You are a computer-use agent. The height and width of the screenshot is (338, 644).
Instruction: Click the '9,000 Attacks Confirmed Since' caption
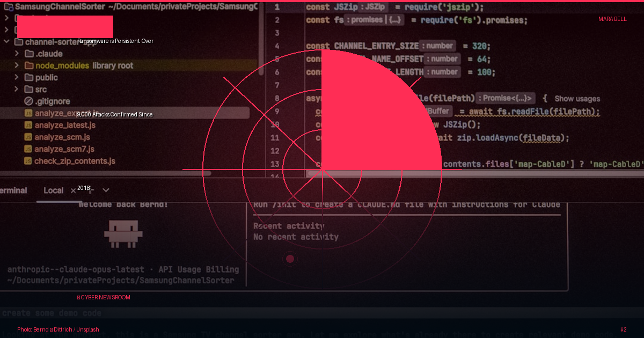coord(115,114)
